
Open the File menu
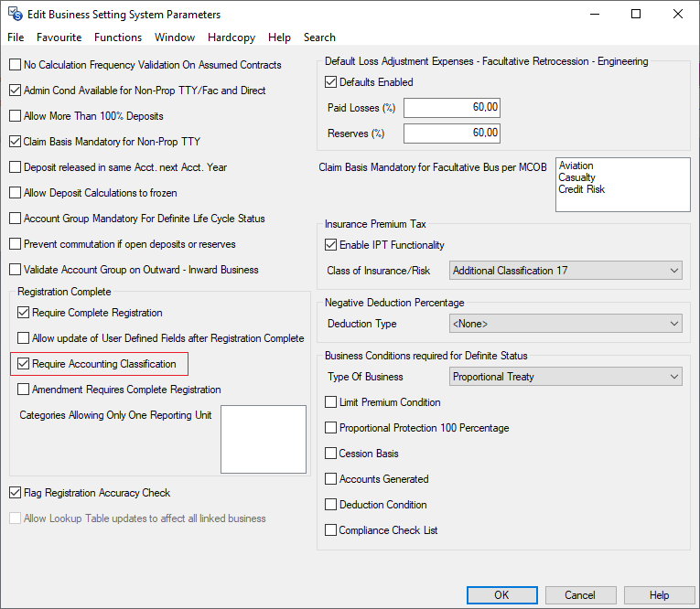(16, 37)
